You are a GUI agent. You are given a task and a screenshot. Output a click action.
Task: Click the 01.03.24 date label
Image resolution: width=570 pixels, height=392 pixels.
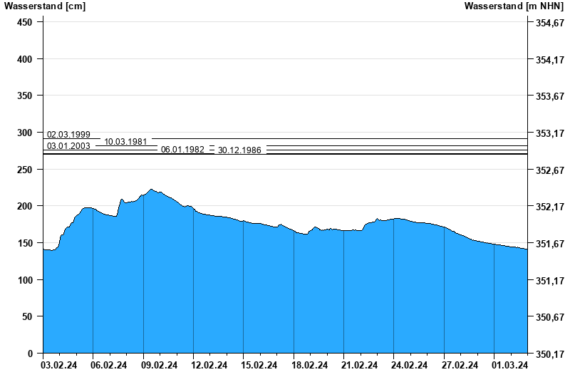click(x=509, y=365)
